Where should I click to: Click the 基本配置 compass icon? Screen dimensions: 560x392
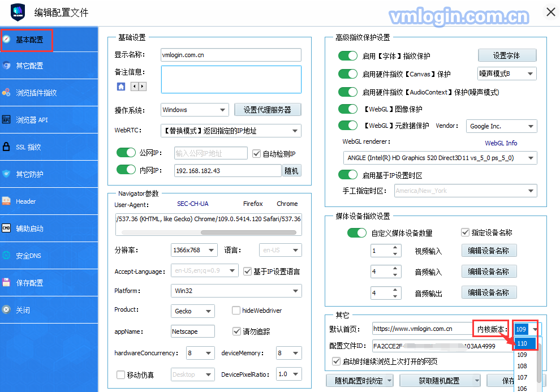[x=6, y=39]
